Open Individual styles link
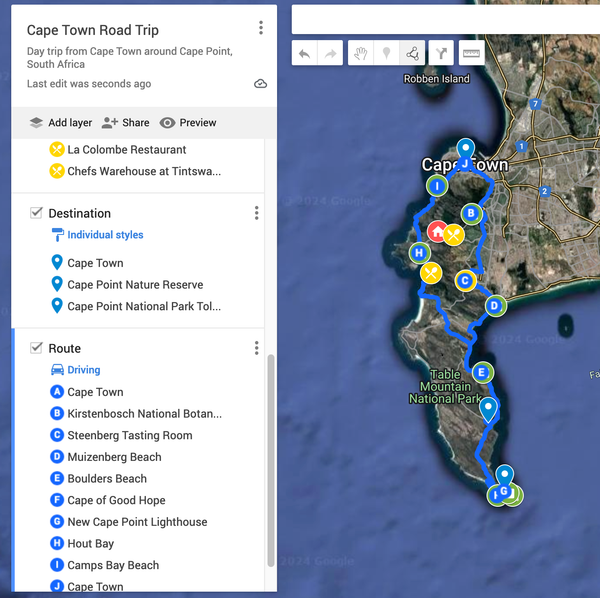This screenshot has width=600, height=598. (105, 235)
